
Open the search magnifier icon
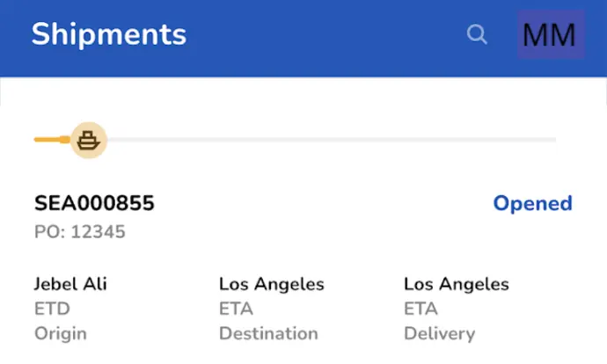(477, 34)
